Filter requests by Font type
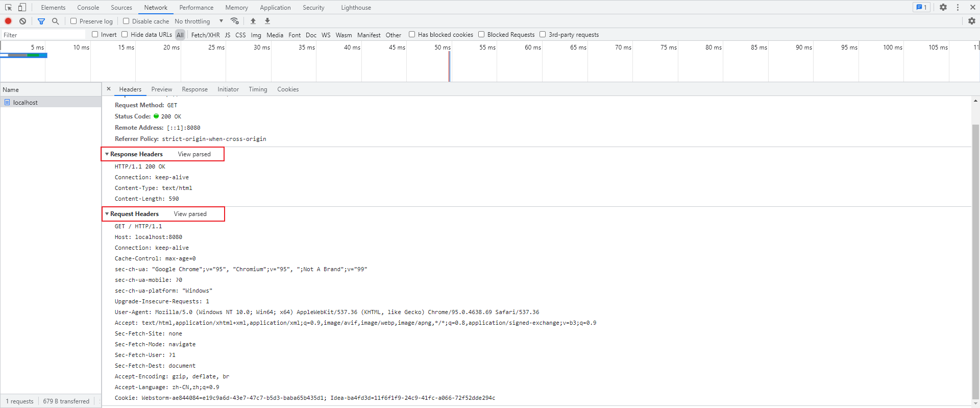Image resolution: width=980 pixels, height=408 pixels. (295, 35)
